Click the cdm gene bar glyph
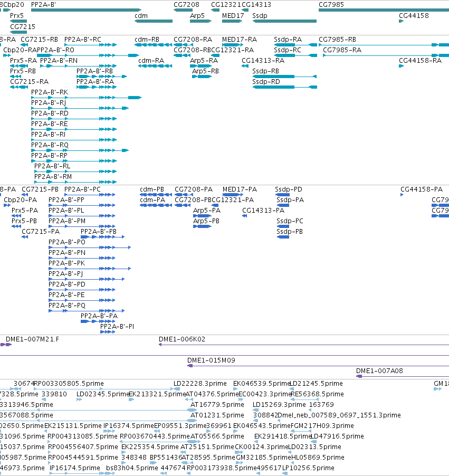449x476 pixels. pyautogui.click(x=154, y=21)
